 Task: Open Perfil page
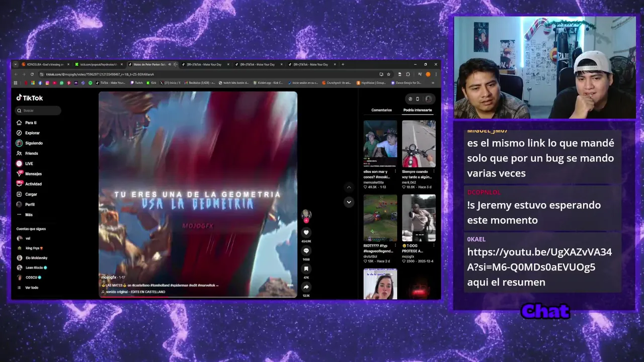pos(26,205)
